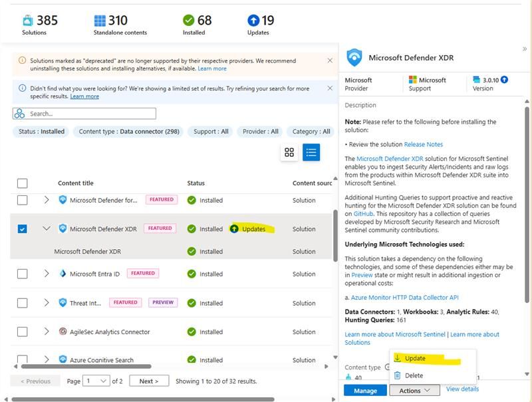Select Update from the Actions menu
Screen dimensions: 532x402
[x=433, y=358]
